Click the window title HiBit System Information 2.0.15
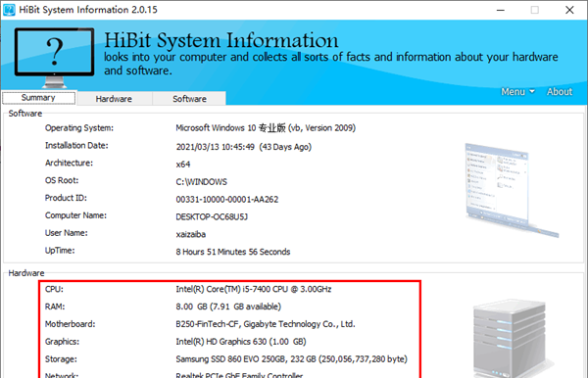 point(88,10)
